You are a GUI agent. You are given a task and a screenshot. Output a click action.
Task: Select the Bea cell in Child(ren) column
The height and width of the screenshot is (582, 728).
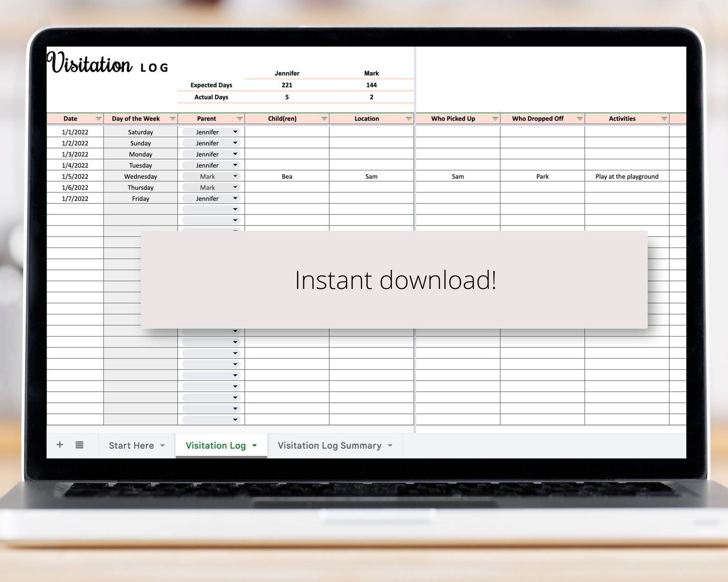pos(287,176)
